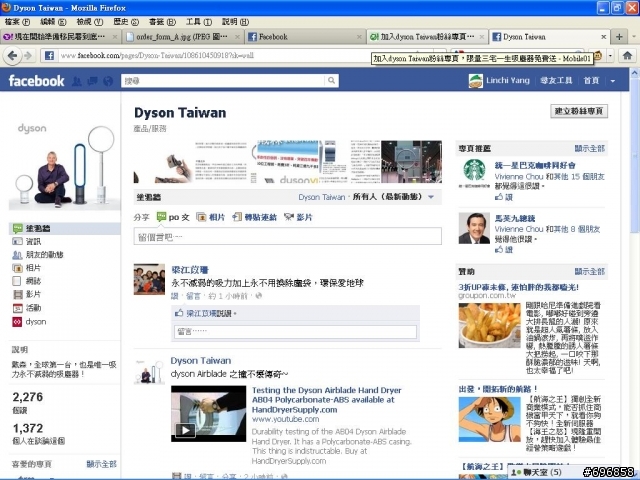Close the Dyson Taiwan browser tab

604,37
